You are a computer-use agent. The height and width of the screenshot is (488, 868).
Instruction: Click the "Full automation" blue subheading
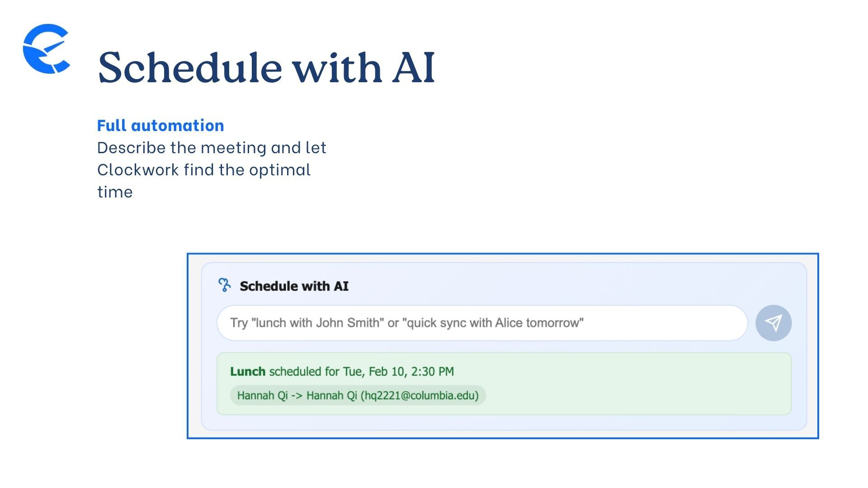tap(160, 126)
